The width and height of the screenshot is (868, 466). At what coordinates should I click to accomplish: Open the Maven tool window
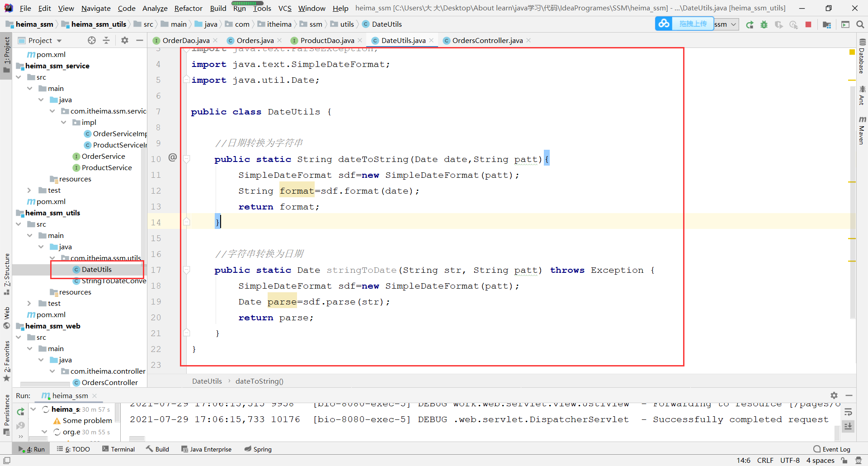click(862, 130)
